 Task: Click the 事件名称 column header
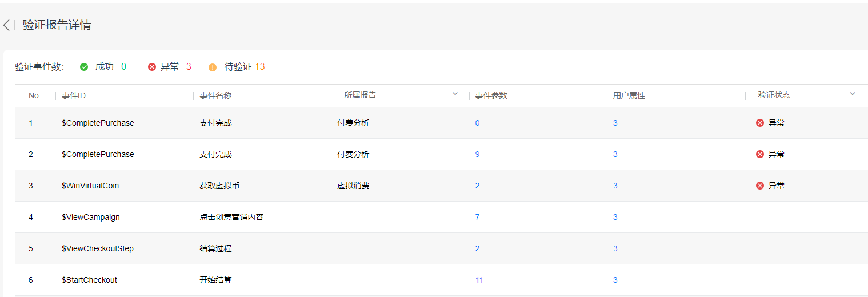point(215,95)
